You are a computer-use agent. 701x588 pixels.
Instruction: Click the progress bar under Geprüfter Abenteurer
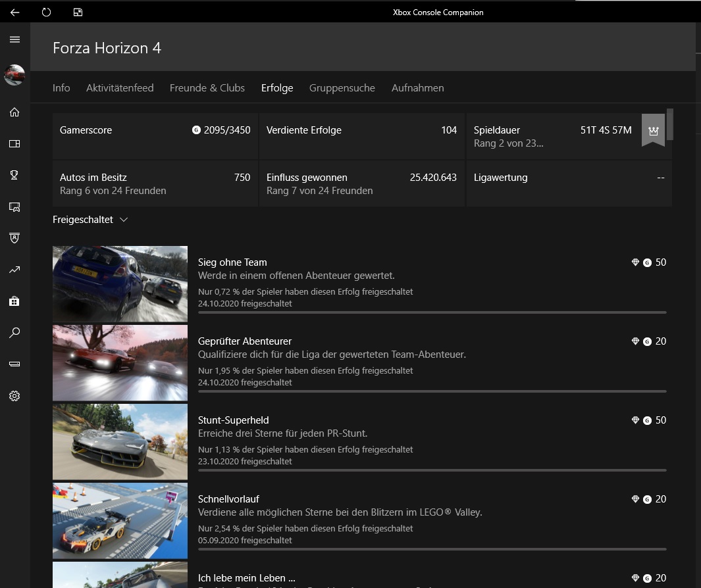(432, 391)
